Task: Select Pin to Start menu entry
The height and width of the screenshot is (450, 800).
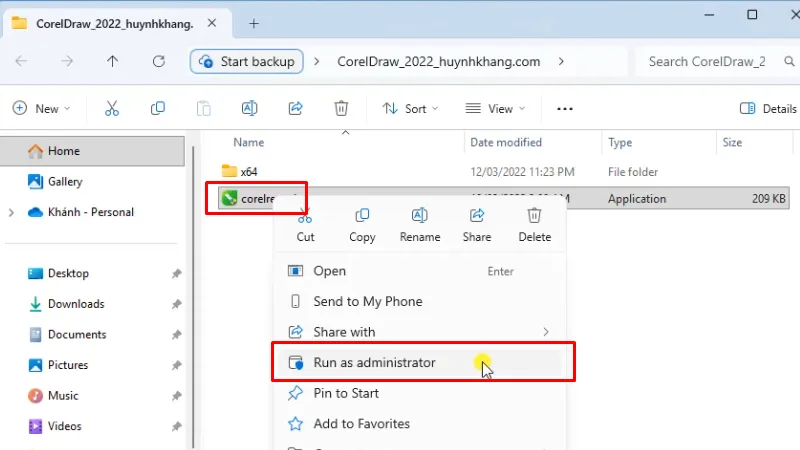Action: [x=346, y=393]
